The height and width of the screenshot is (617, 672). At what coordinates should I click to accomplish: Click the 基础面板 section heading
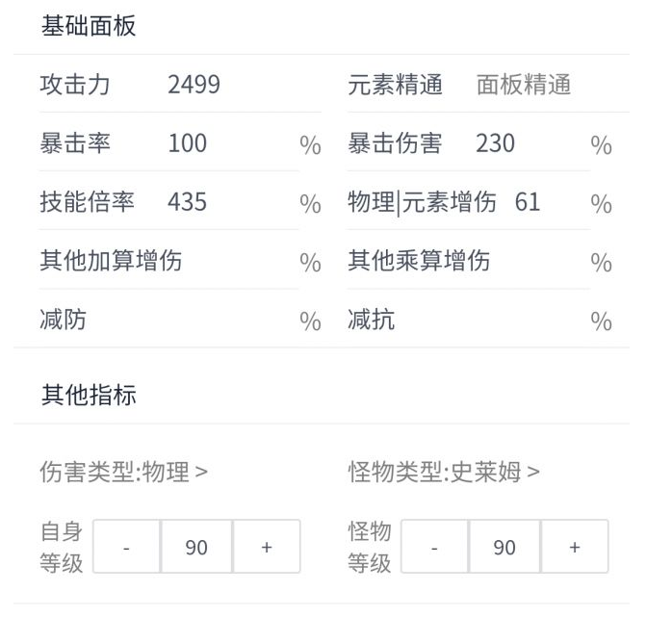coord(88,26)
